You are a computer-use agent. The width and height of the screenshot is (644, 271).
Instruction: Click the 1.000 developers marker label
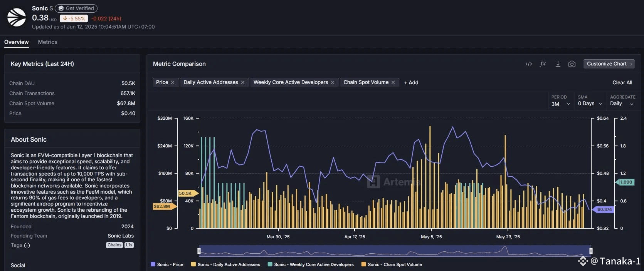coord(625,182)
